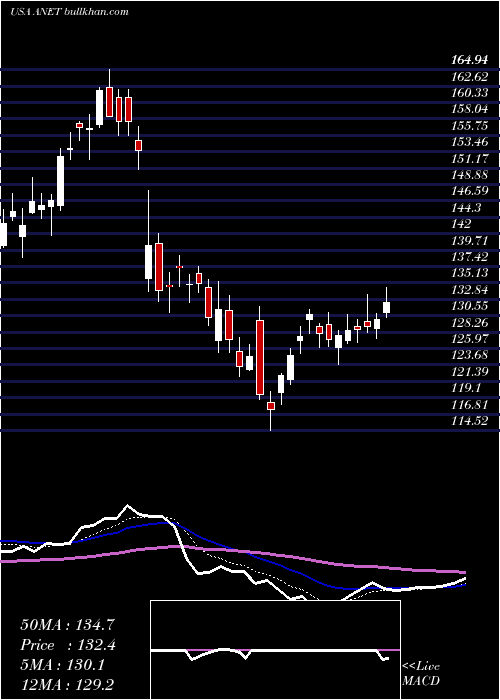Click the 151.17 price label

pos(469,159)
